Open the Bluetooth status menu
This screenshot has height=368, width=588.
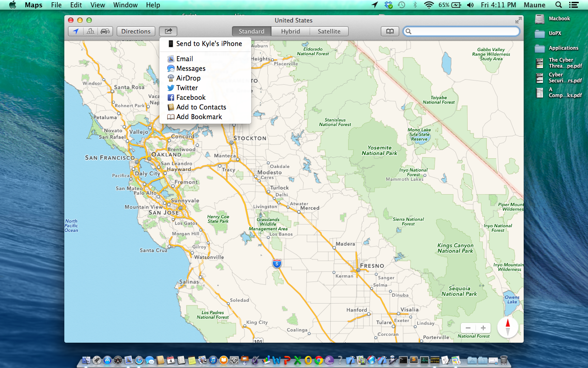pyautogui.click(x=415, y=5)
